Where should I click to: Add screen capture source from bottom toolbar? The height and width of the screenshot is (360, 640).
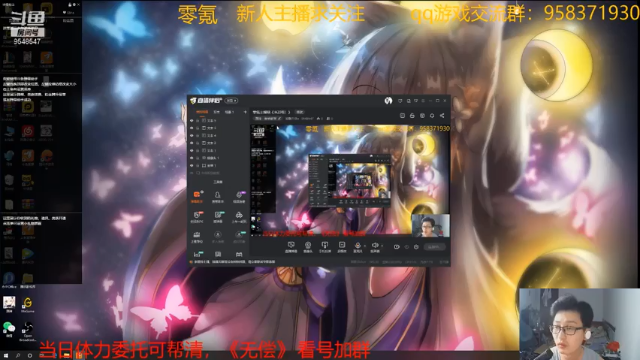[x=291, y=247]
